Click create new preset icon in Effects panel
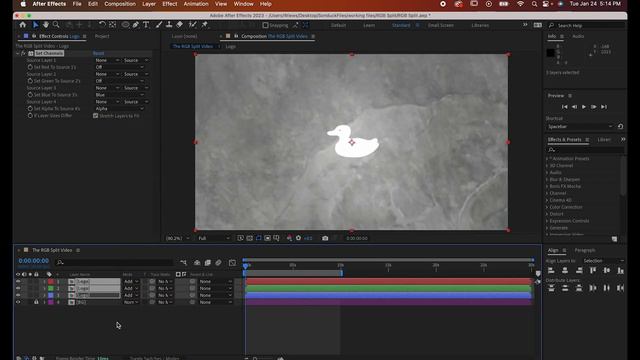 (x=614, y=239)
